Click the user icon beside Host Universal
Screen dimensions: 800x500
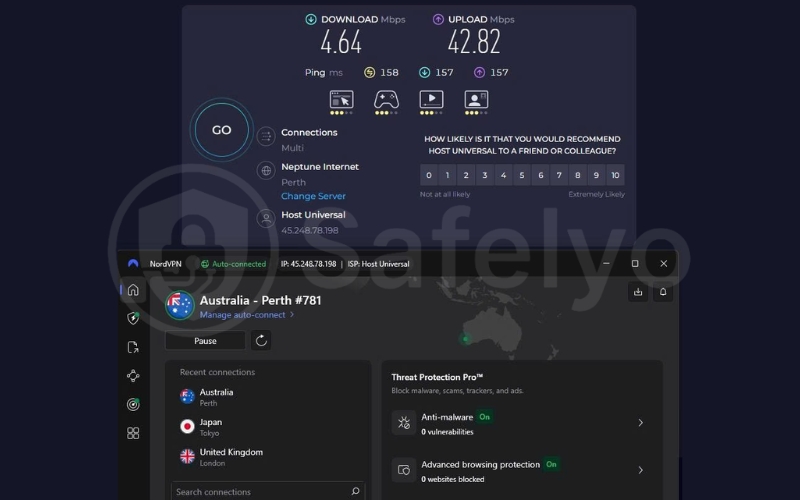[266, 218]
